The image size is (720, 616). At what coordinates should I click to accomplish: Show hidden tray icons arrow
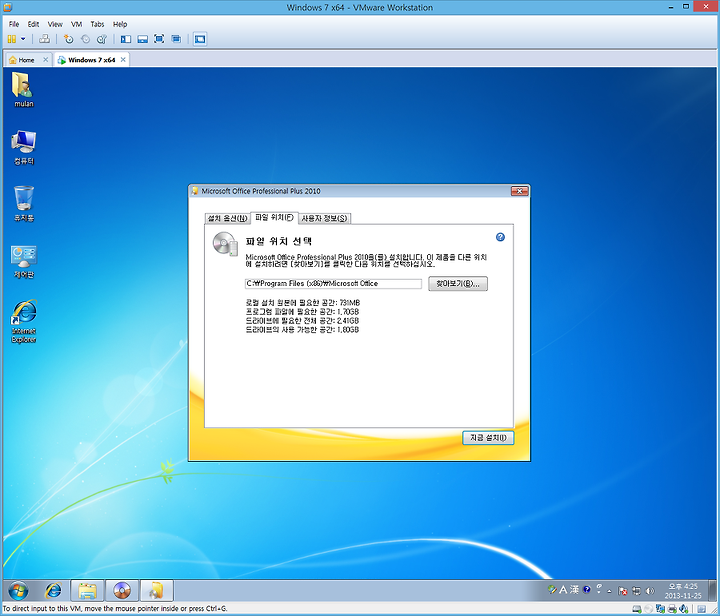[609, 591]
